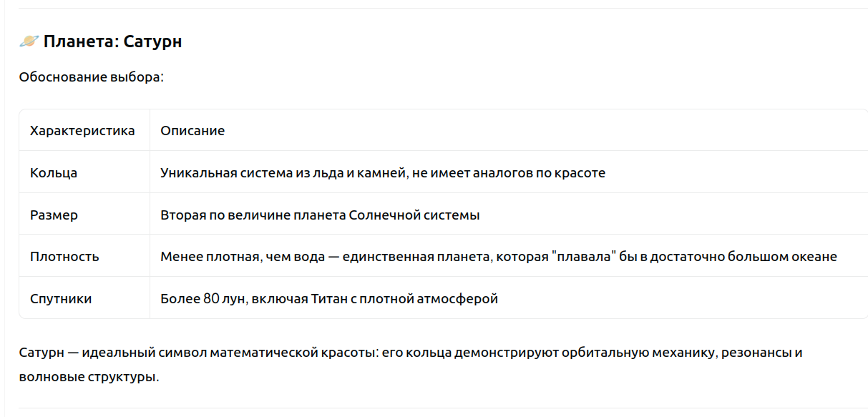This screenshot has height=417, width=868.
Task: Click the "Размер" row label
Action: [54, 215]
